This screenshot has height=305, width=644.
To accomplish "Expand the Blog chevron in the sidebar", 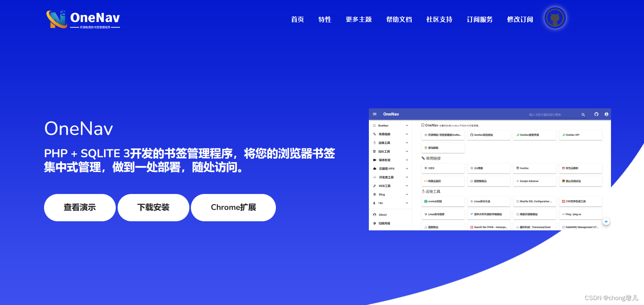I will (407, 194).
